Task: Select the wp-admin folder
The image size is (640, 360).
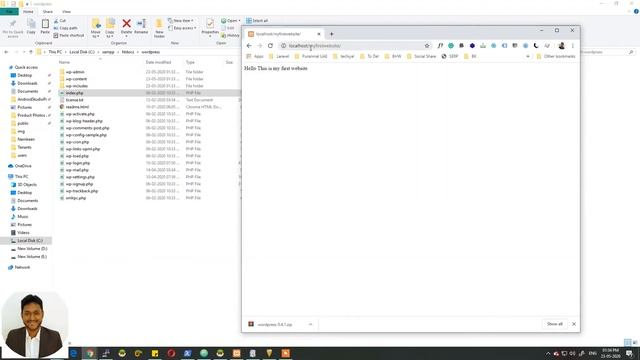Action: coord(75,72)
